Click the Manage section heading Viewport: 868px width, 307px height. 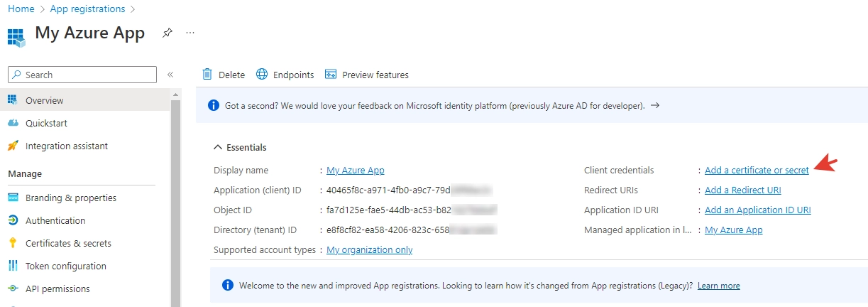[x=25, y=173]
